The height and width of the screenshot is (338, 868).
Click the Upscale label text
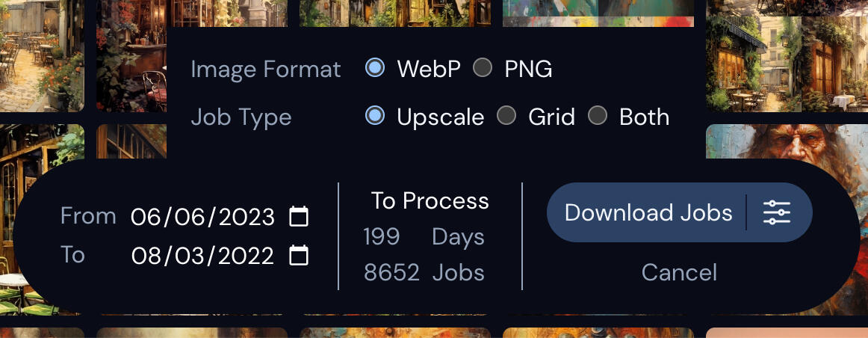[x=440, y=117]
